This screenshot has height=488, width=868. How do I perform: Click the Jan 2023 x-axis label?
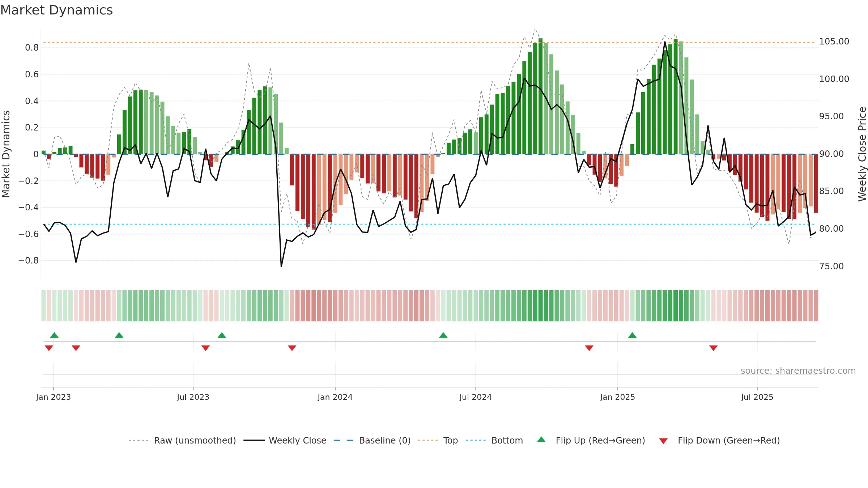[54, 397]
